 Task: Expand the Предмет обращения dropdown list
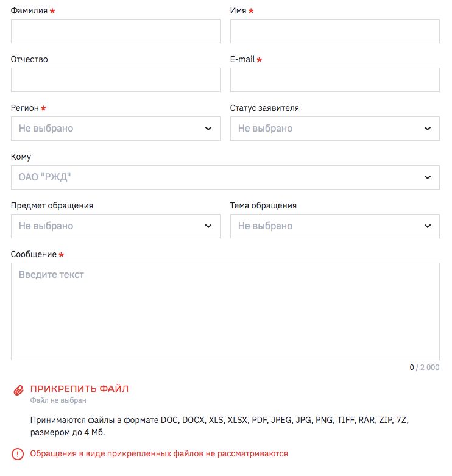(115, 226)
